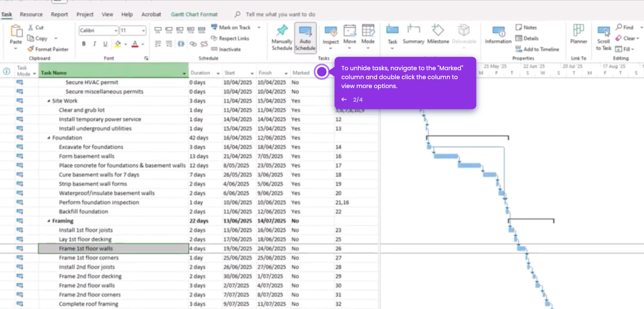Screen dimensions: 644x309
Task: Set task progress to 25% complete
Action: [x=169, y=31]
